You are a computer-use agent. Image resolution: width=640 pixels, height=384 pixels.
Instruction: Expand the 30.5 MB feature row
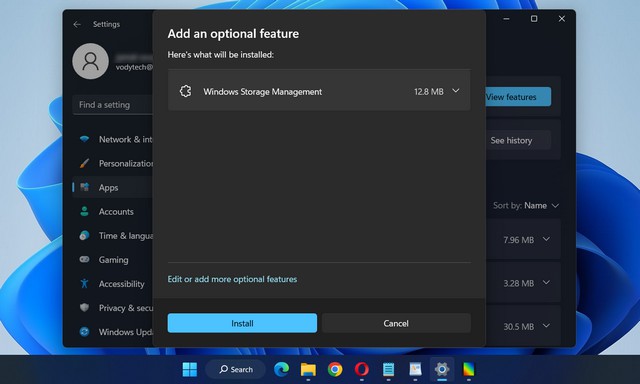[546, 326]
